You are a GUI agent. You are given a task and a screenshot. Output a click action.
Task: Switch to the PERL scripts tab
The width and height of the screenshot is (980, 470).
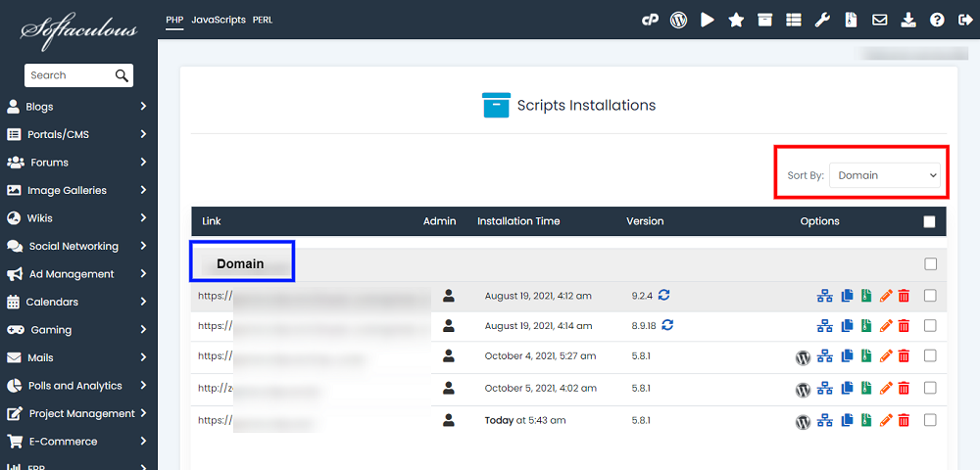coord(263,20)
